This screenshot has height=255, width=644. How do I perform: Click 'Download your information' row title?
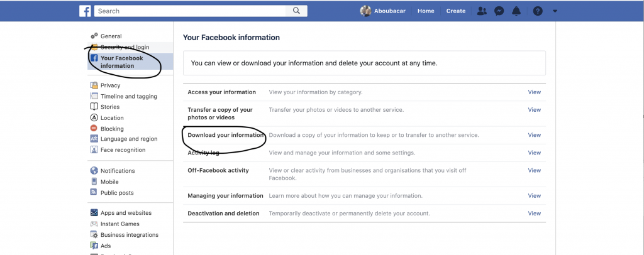coord(226,135)
